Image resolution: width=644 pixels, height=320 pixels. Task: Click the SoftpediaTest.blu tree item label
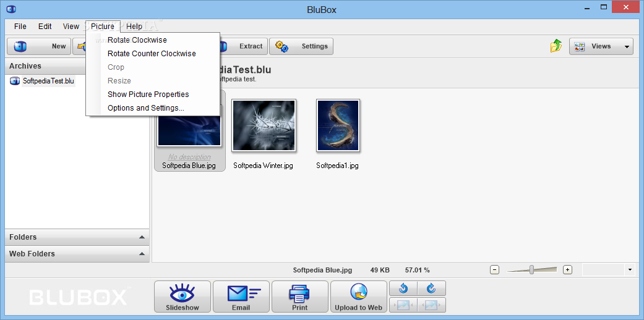coord(48,81)
